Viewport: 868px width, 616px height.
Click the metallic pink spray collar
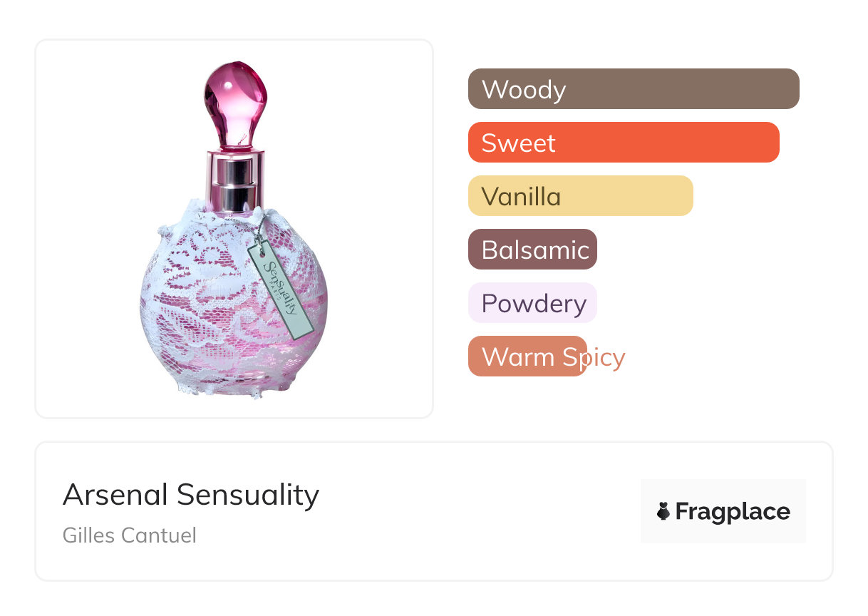coord(235,180)
